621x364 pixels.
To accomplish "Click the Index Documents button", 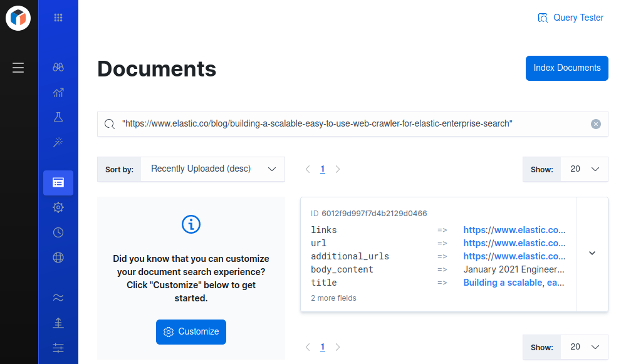I will coord(566,68).
